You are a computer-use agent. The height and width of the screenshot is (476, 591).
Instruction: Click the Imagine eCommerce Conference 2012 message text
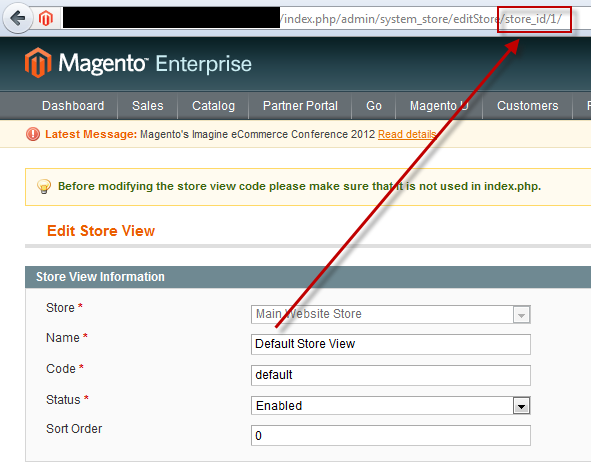[257, 134]
